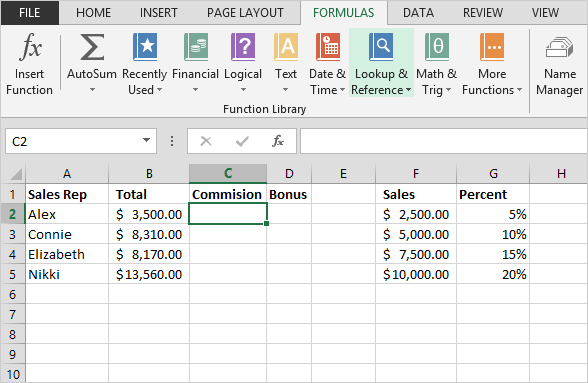Viewport: 588px width, 383px height.
Task: Open Recently Used functions list
Action: [144, 64]
